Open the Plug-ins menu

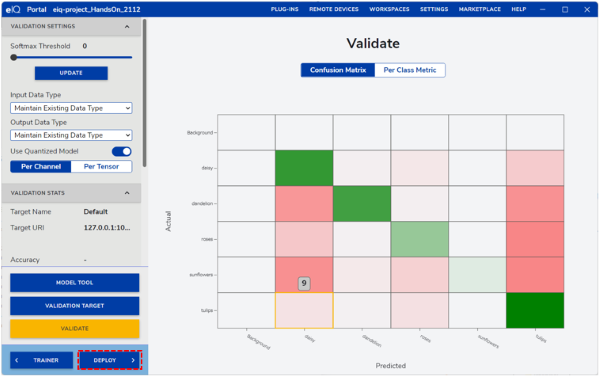point(284,9)
